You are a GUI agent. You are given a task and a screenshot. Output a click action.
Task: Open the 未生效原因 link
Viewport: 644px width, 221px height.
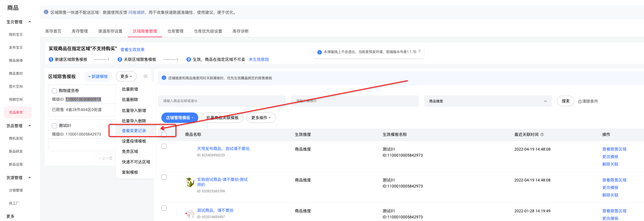259,59
